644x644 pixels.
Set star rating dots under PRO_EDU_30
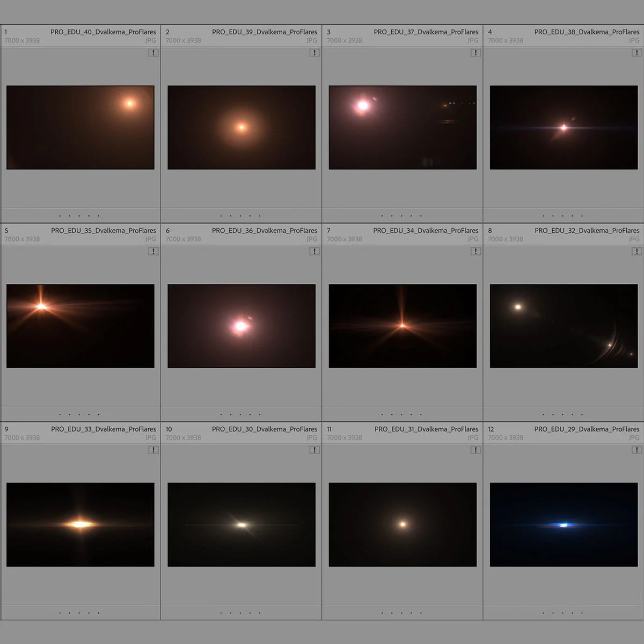coord(240,613)
